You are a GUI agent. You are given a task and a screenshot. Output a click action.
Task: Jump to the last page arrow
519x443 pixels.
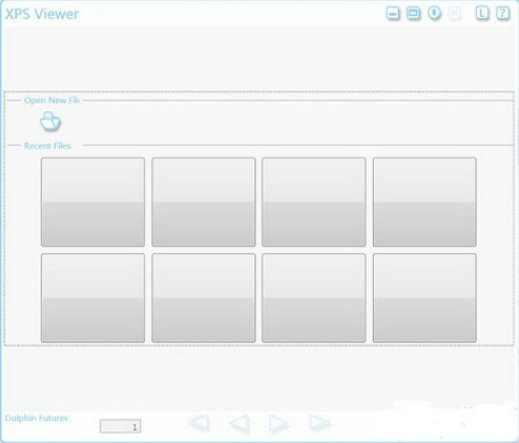(x=319, y=423)
